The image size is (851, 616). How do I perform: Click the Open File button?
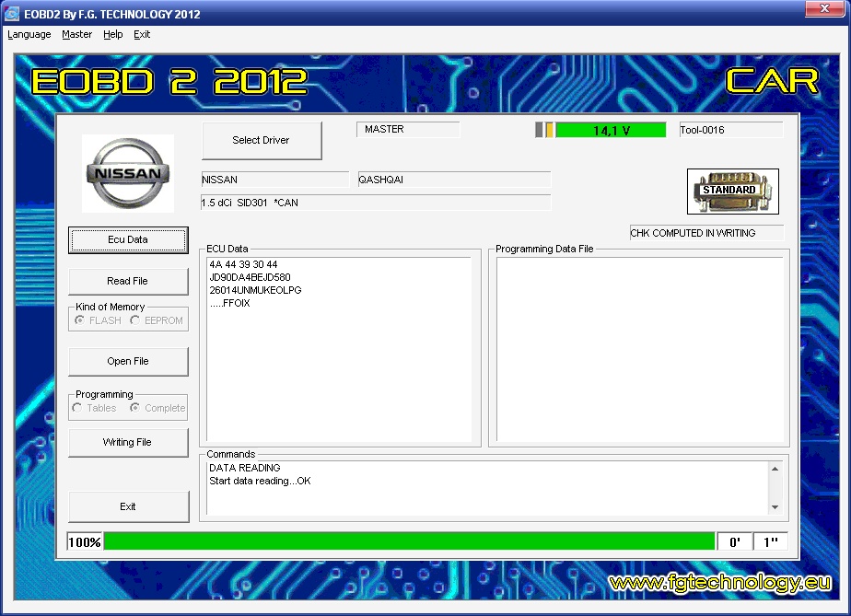tap(128, 362)
